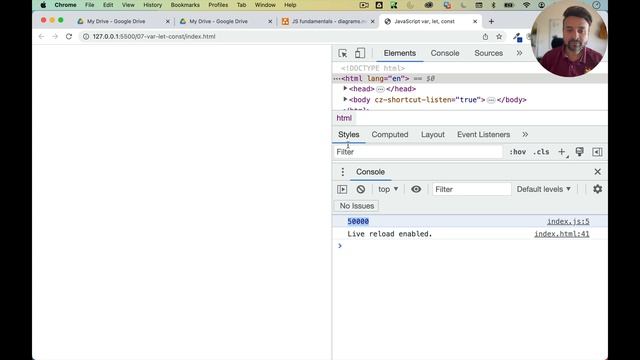Create live expression eye icon
This screenshot has height=360, width=640.
pyautogui.click(x=416, y=189)
